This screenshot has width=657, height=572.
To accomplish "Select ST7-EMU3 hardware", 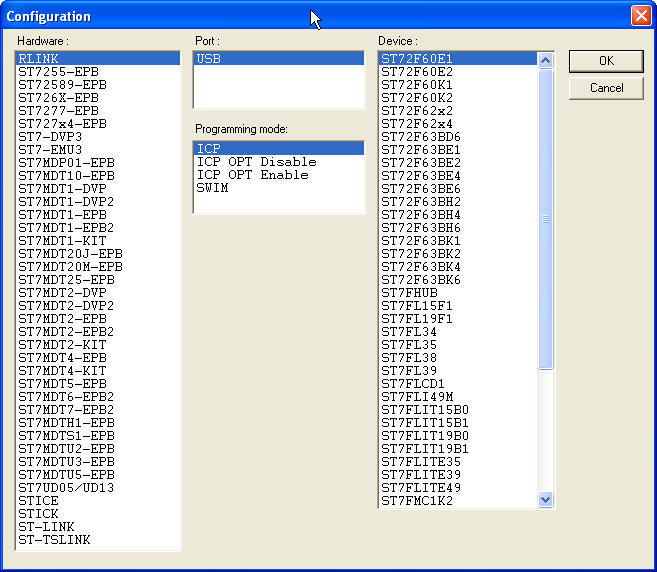I will coord(98,150).
